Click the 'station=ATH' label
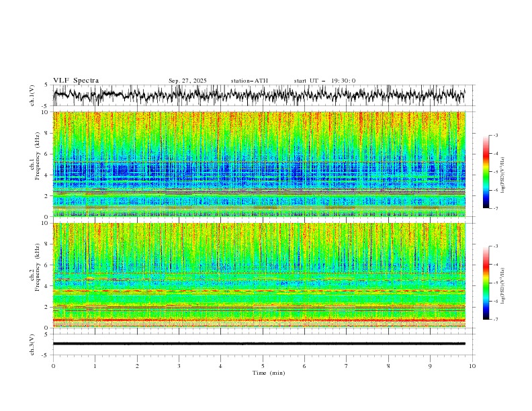The width and height of the screenshot is (532, 411). tap(249, 81)
